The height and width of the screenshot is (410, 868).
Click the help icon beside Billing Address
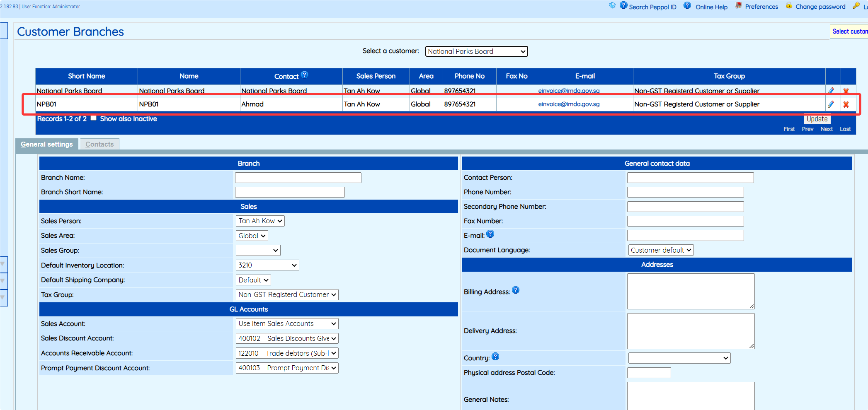click(515, 290)
